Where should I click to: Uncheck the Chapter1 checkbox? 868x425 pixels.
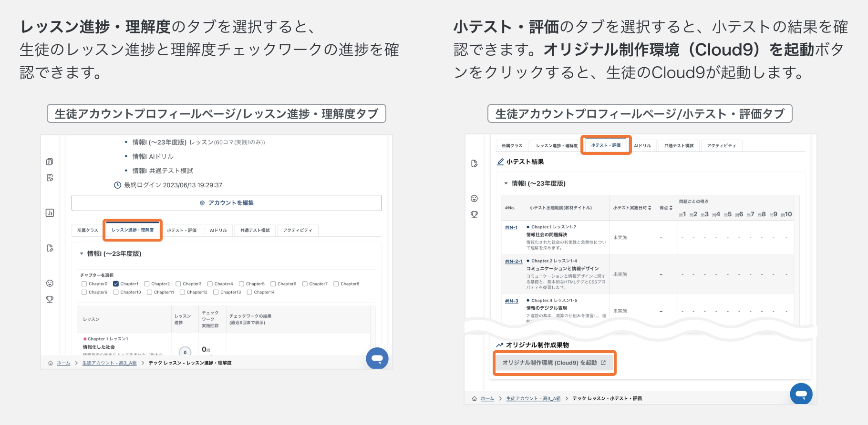tap(116, 284)
